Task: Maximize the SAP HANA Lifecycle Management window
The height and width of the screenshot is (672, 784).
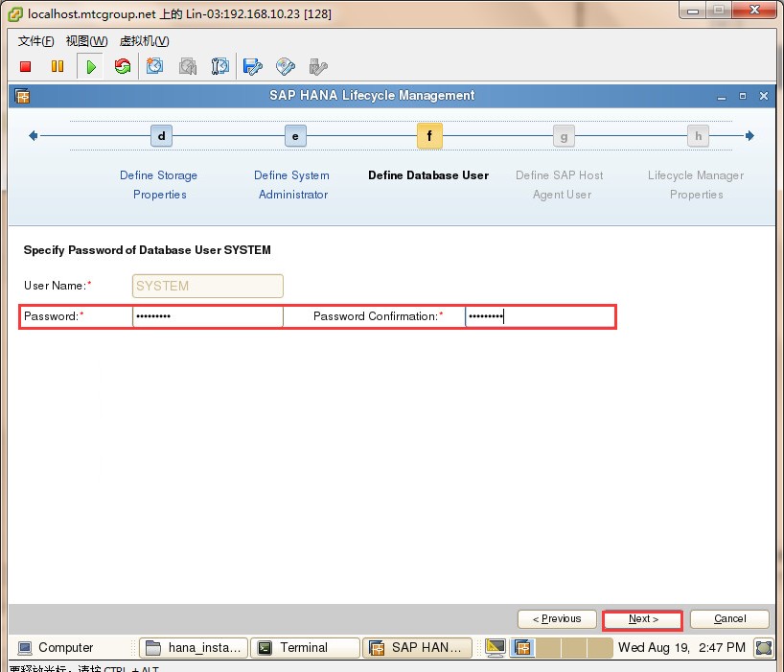Action: coord(743,96)
